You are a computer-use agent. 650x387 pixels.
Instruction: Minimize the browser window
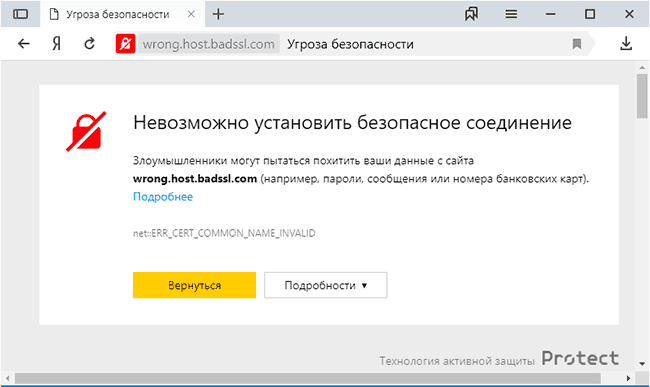[x=551, y=14]
